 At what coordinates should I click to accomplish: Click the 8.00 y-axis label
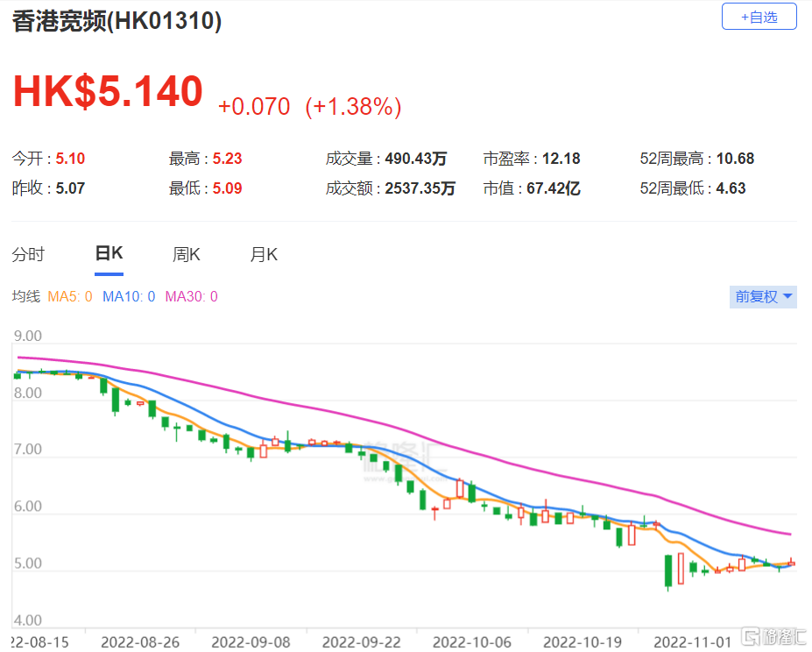click(27, 393)
